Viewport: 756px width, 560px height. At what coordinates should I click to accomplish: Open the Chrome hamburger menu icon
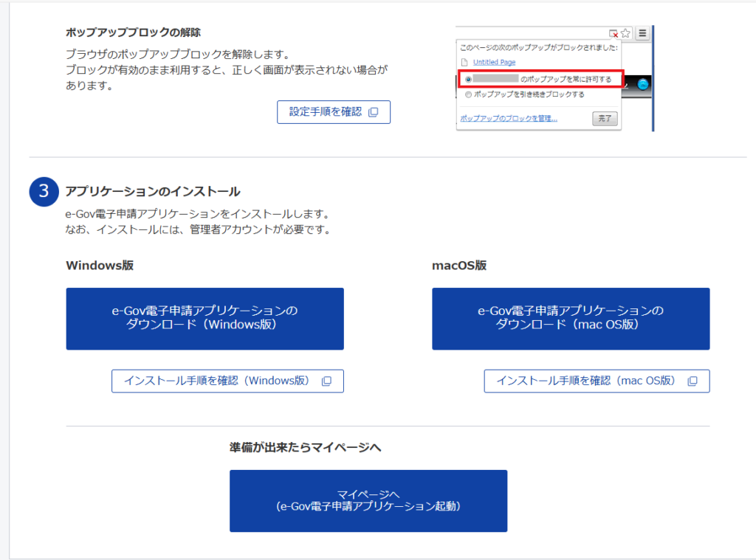pyautogui.click(x=642, y=33)
